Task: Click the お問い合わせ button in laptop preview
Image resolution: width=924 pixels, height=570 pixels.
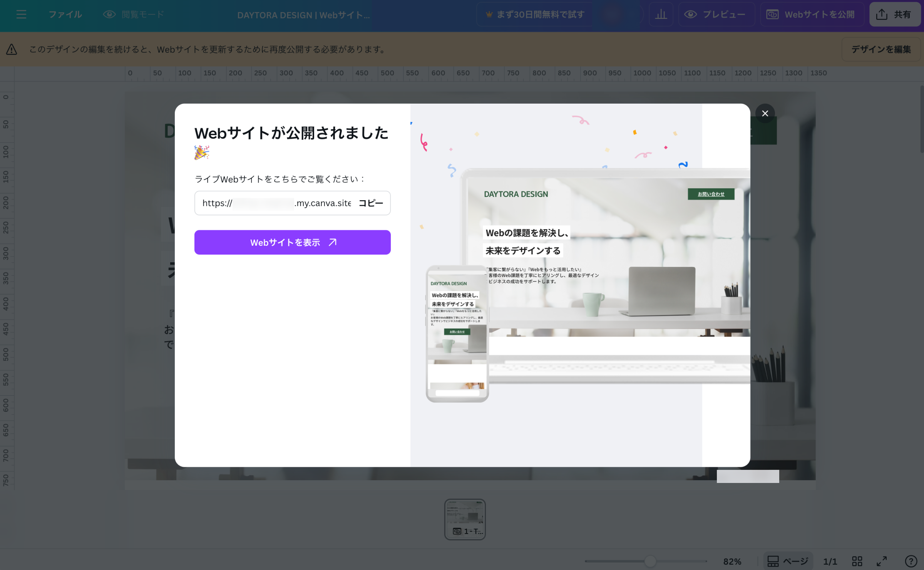Action: pyautogui.click(x=711, y=194)
